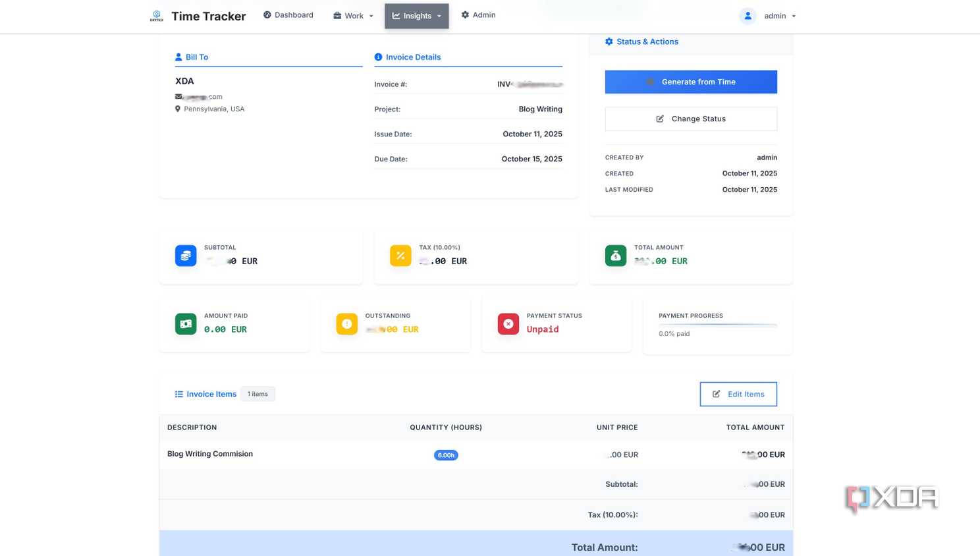Click the Time Tracker logo icon
Viewport: 980px width, 556px height.
157,16
